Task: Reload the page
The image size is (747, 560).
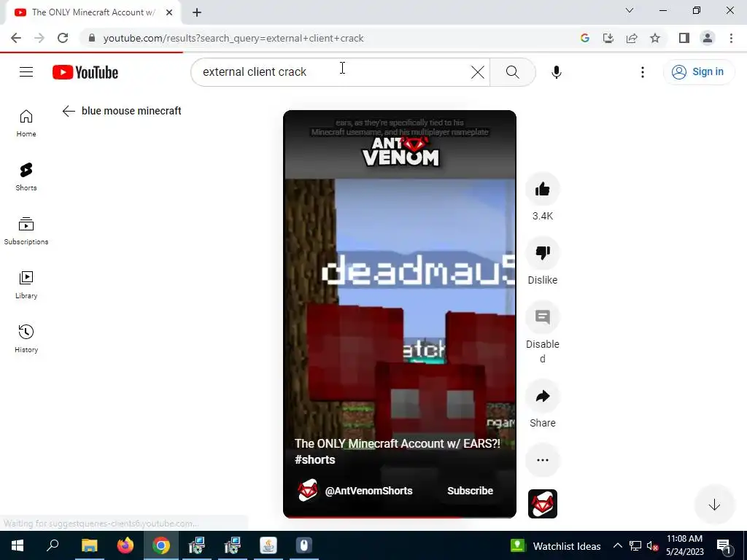Action: click(63, 38)
